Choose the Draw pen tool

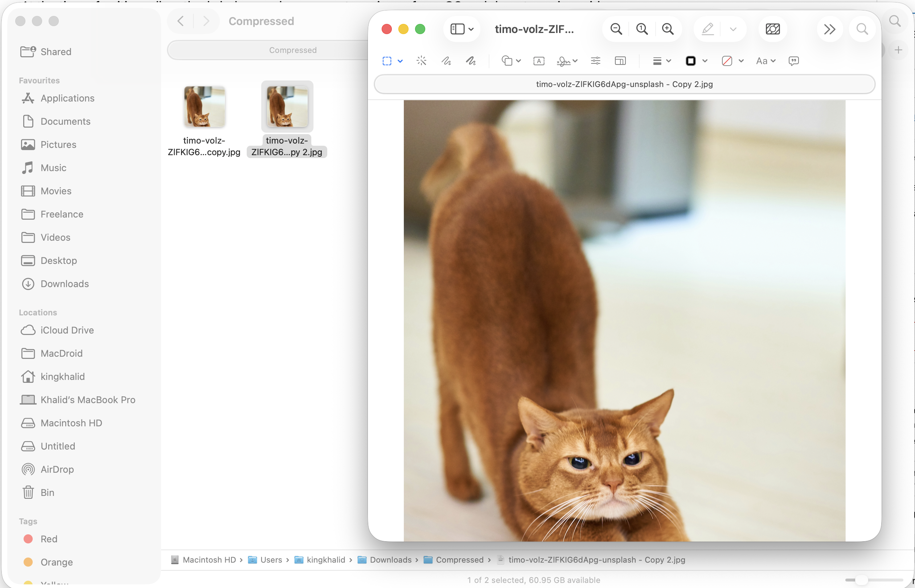[x=471, y=61]
